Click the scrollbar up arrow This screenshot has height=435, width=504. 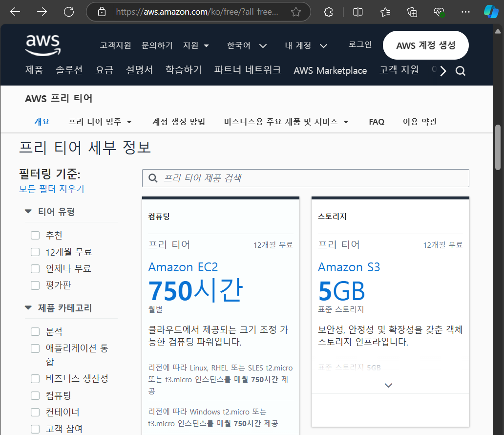pyautogui.click(x=498, y=31)
